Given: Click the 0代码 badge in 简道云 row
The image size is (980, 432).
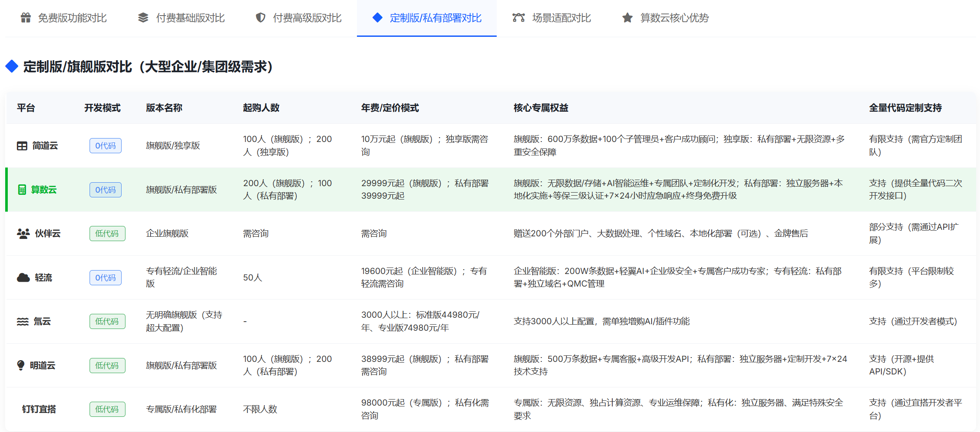Looking at the screenshot, I should [106, 146].
